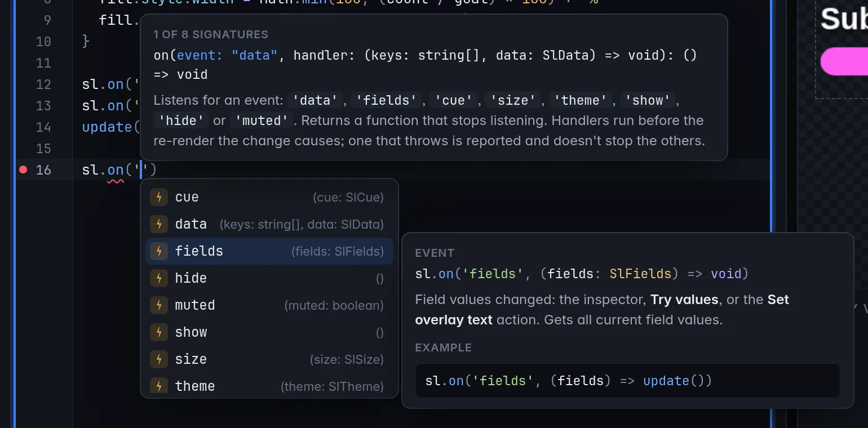Select the size event suggestion
The width and height of the screenshot is (868, 428).
pyautogui.click(x=269, y=359)
